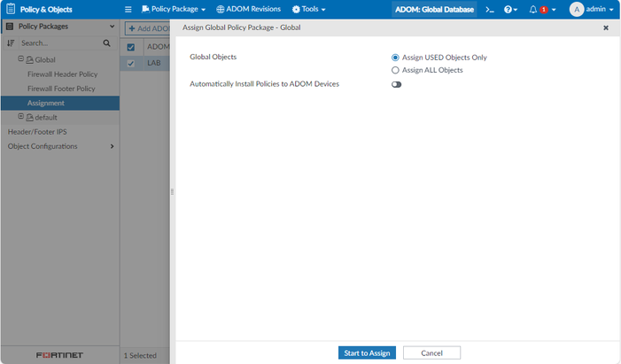Toggle the hamburger menu icon
The height and width of the screenshot is (364, 621).
click(x=128, y=9)
